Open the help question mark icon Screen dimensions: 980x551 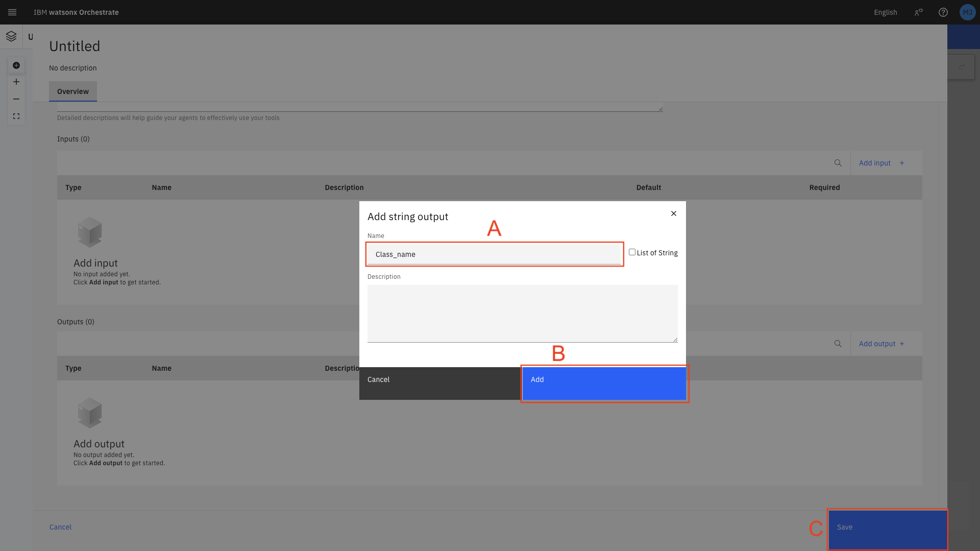pyautogui.click(x=943, y=12)
